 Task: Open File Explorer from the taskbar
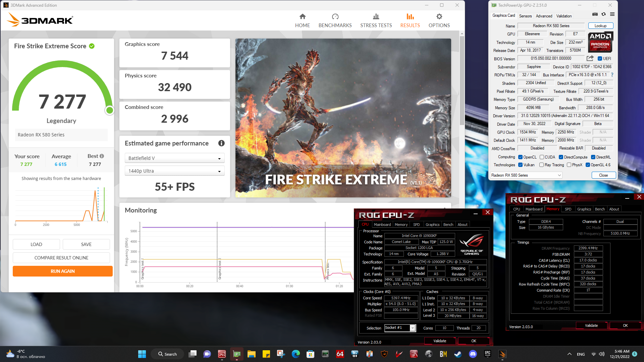251,354
